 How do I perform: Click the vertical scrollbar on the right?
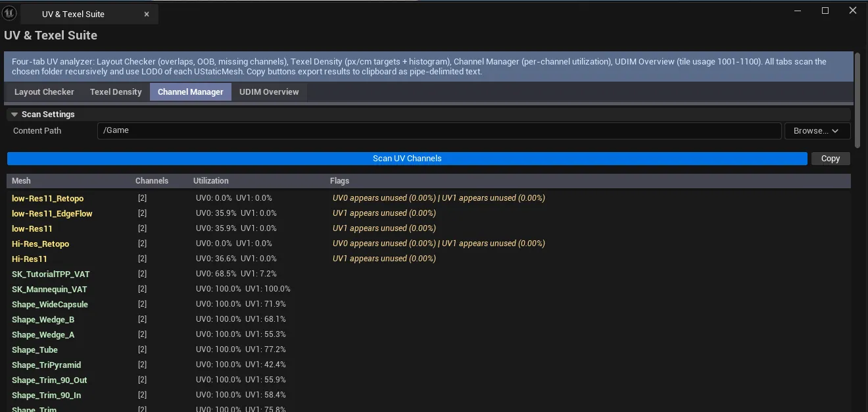tap(857, 100)
